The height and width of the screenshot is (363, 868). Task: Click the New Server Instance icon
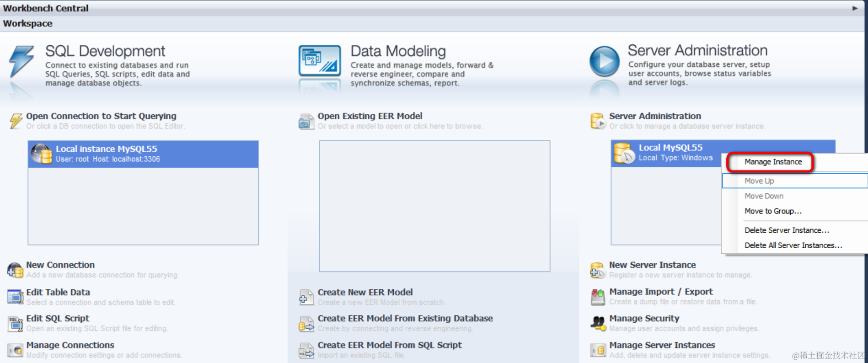598,270
